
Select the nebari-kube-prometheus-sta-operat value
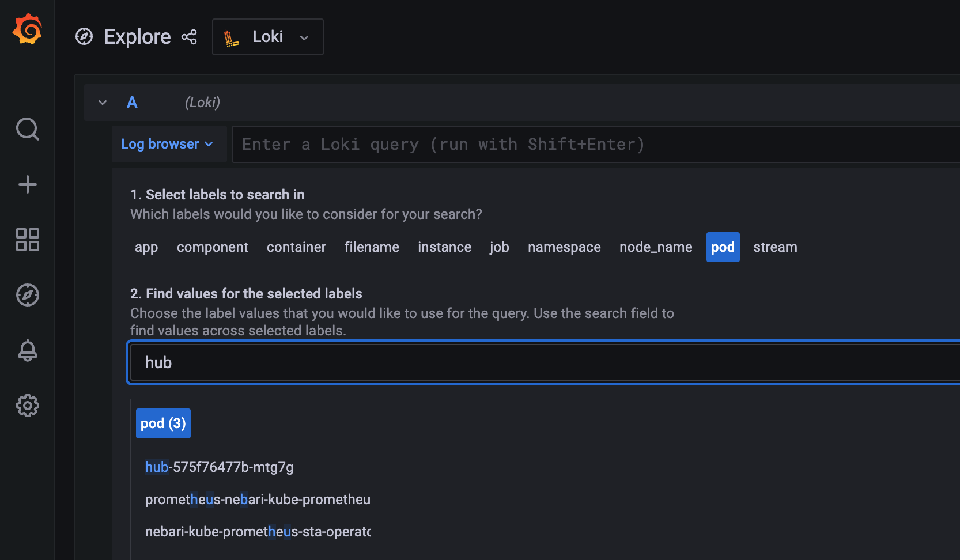(x=258, y=532)
